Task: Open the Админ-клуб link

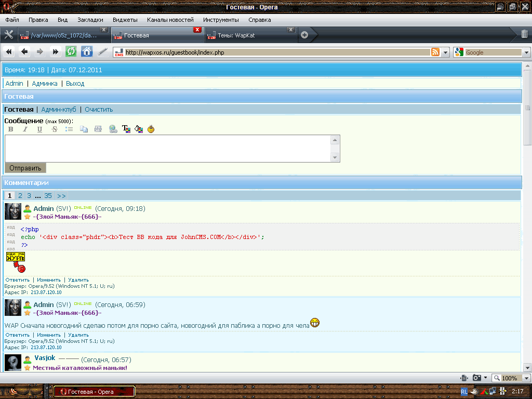Action: [59, 110]
